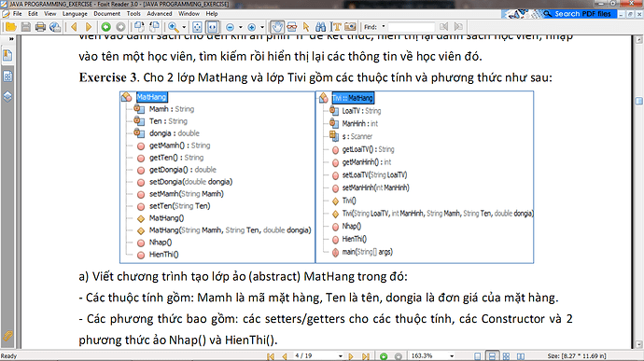Click the vertical scrollbar thumb on the right
Image resolution: width=644 pixels, height=361 pixels.
click(638, 101)
